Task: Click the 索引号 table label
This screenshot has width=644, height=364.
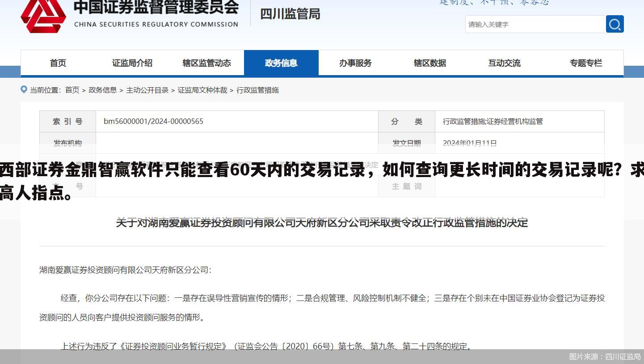Action: click(67, 121)
